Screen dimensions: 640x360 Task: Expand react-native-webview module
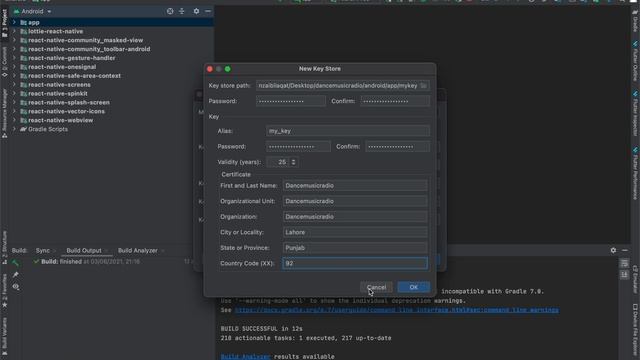click(14, 120)
